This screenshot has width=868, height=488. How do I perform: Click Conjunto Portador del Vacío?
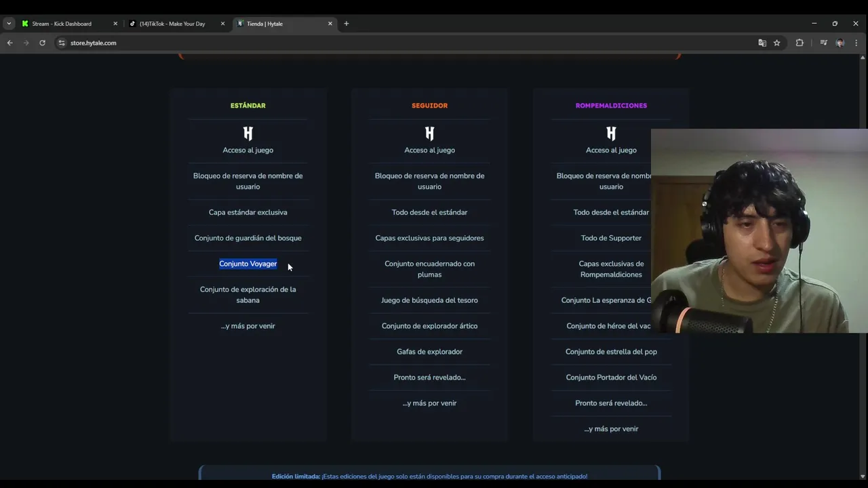(x=611, y=378)
